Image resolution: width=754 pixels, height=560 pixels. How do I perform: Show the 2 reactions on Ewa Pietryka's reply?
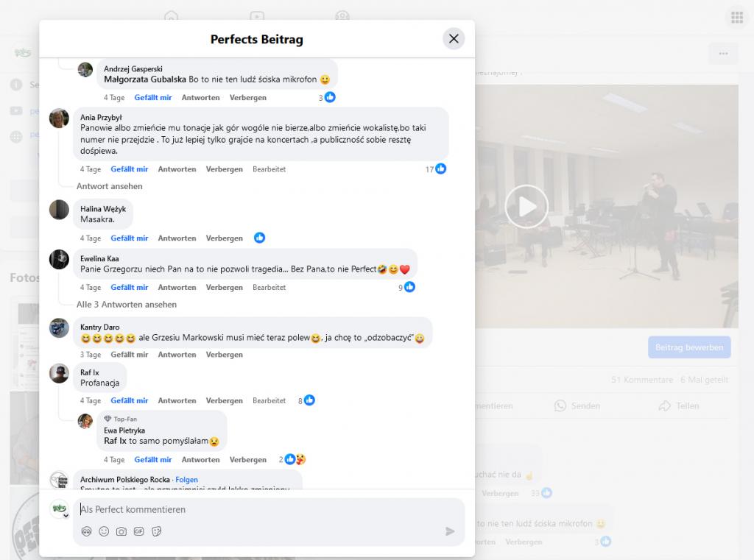click(292, 459)
